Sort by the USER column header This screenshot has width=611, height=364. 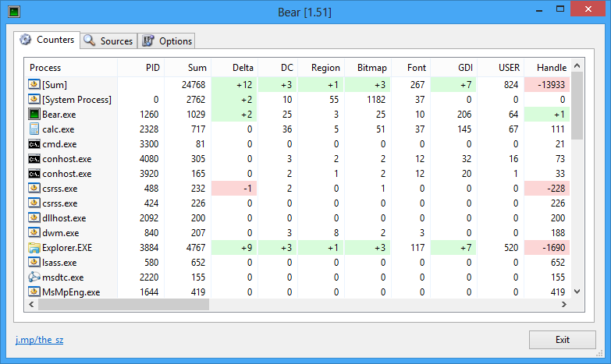tap(501, 68)
